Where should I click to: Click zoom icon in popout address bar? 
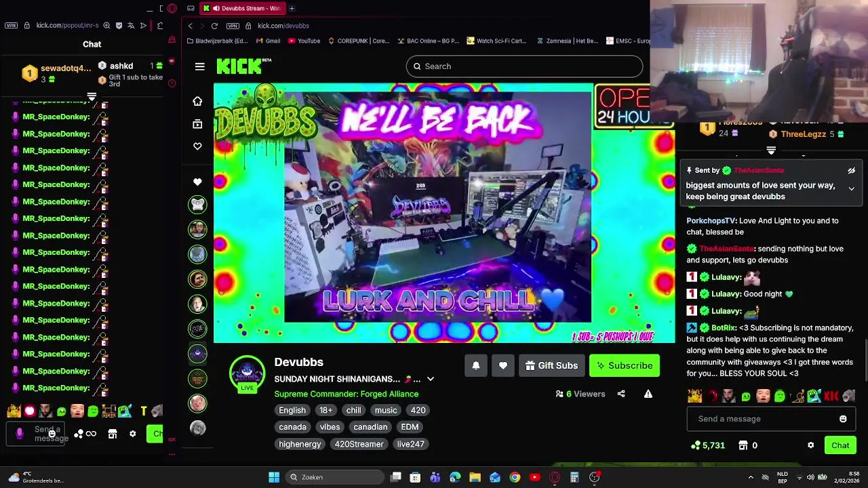[x=106, y=26]
